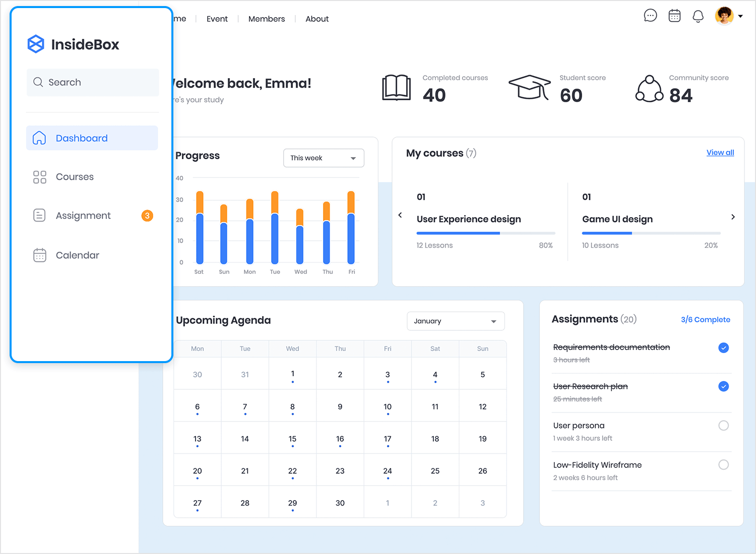Image resolution: width=756 pixels, height=554 pixels.
Task: Open User Experience design course
Action: [x=469, y=219]
